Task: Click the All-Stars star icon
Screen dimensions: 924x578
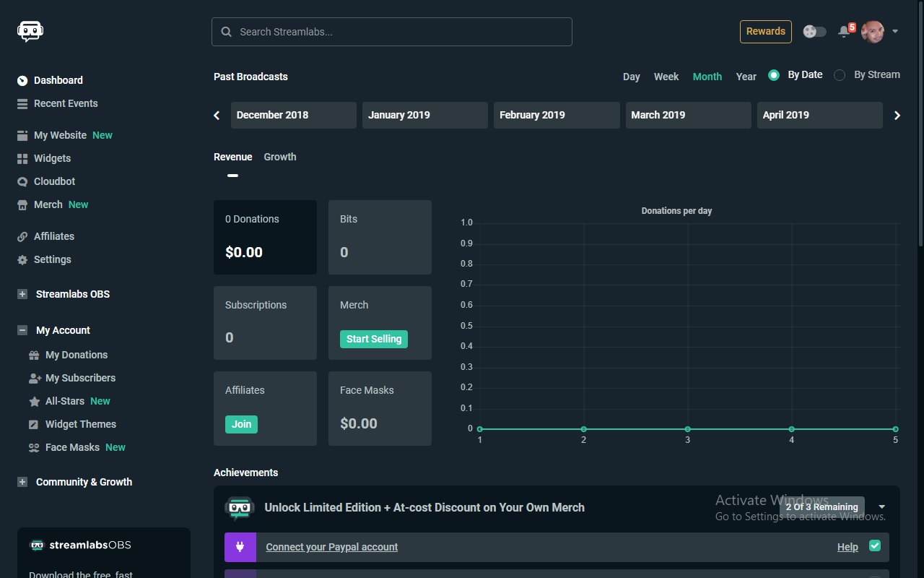Action: [34, 402]
